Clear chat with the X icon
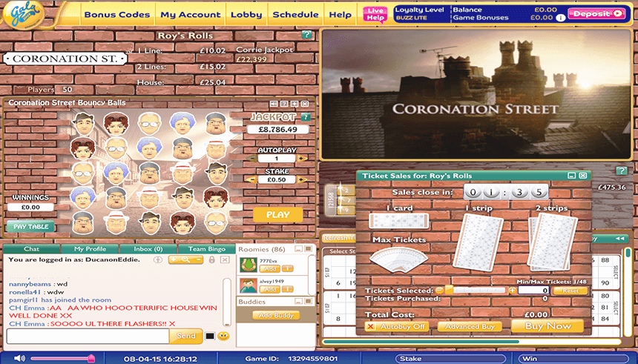 pyautogui.click(x=225, y=259)
